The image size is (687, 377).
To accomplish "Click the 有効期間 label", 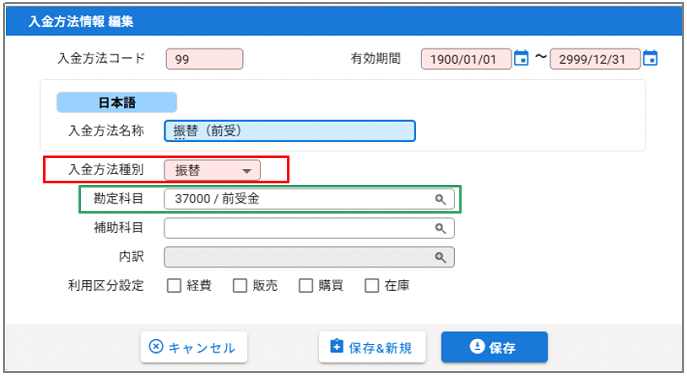I will coord(375,58).
